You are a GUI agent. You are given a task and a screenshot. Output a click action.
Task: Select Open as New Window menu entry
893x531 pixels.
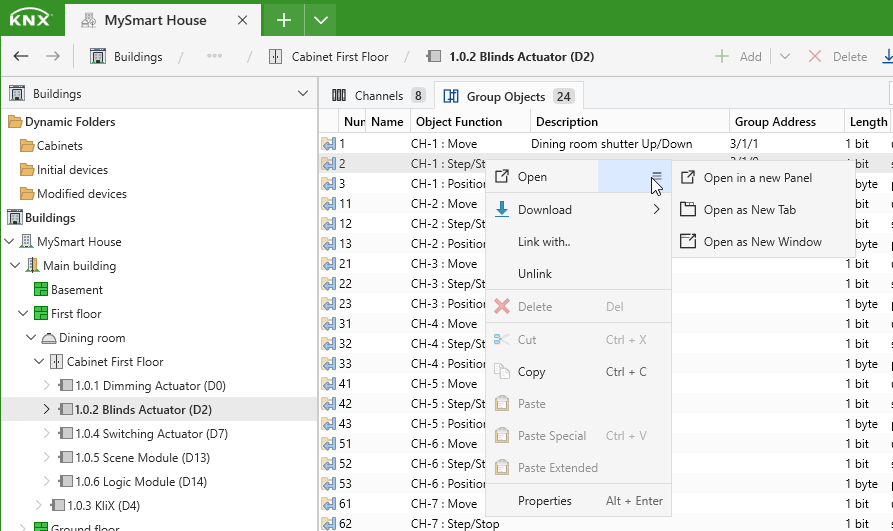pyautogui.click(x=763, y=242)
